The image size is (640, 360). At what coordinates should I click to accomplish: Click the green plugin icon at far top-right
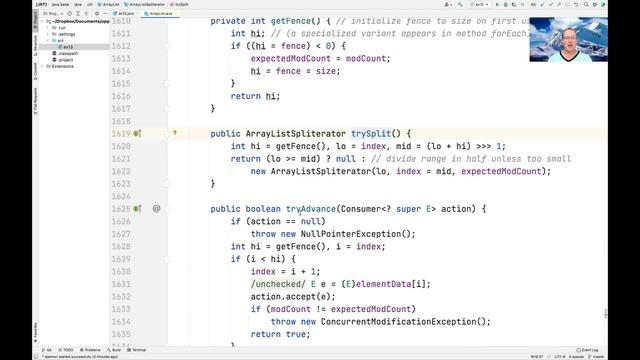[603, 4]
